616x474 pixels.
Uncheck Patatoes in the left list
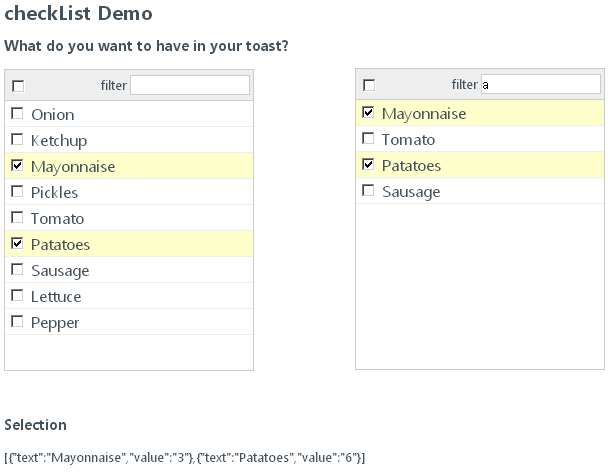pyautogui.click(x=17, y=243)
